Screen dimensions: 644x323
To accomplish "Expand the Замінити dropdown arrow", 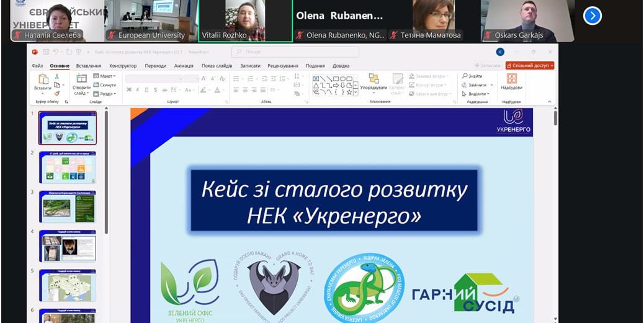I will click(492, 85).
